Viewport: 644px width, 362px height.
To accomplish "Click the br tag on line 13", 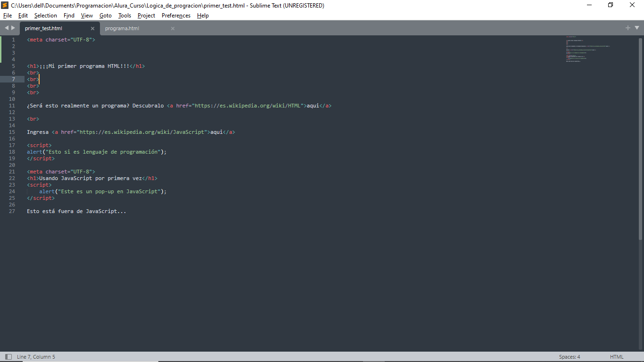I will [33, 119].
